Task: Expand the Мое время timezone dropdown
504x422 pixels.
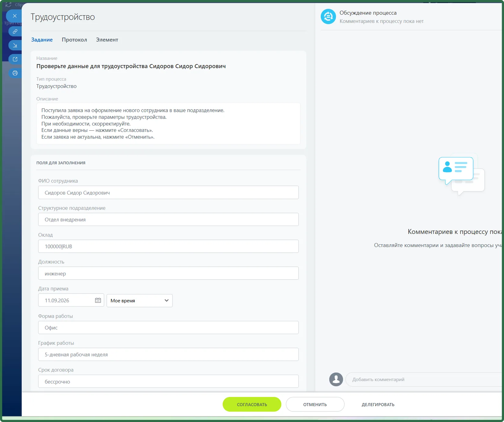Action: [140, 300]
